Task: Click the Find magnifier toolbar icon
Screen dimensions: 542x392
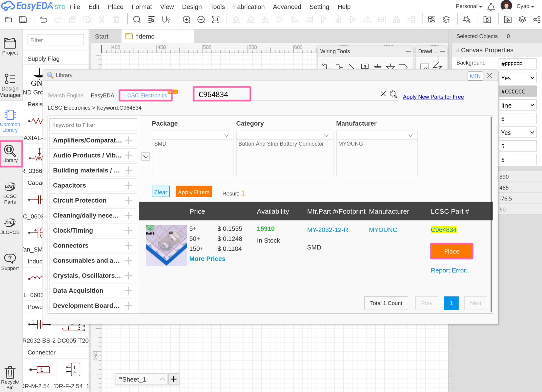Action: point(137,19)
